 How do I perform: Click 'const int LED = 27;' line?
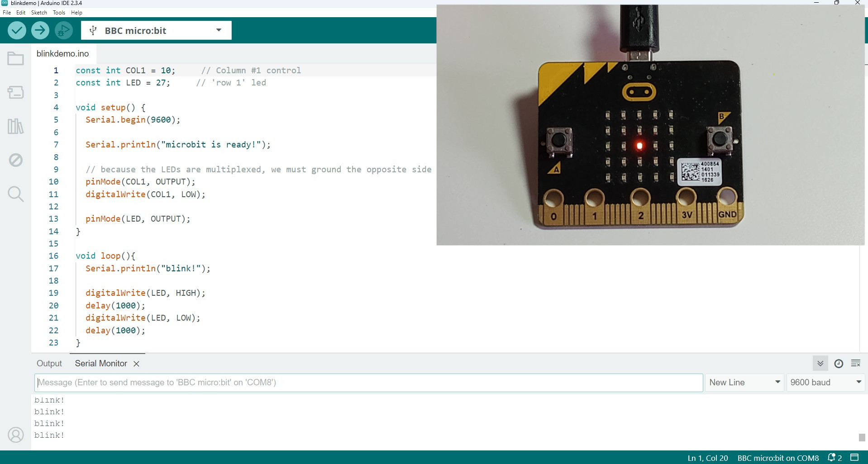[x=123, y=83]
